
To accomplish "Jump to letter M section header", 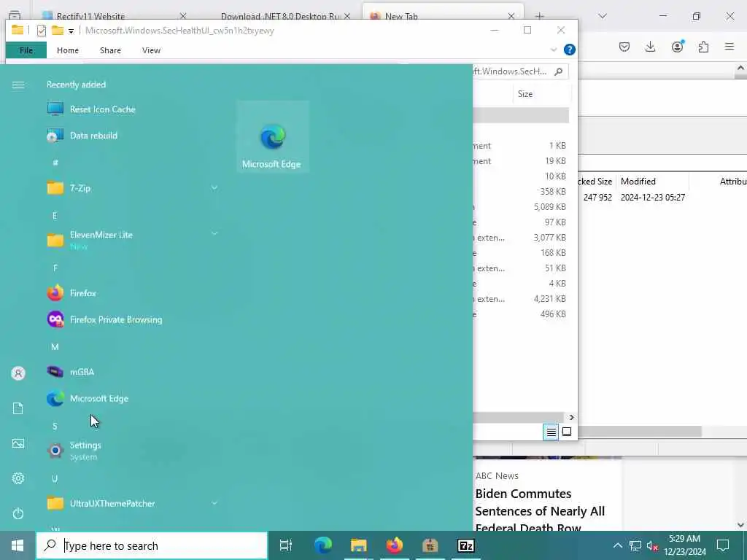I will coord(55,347).
